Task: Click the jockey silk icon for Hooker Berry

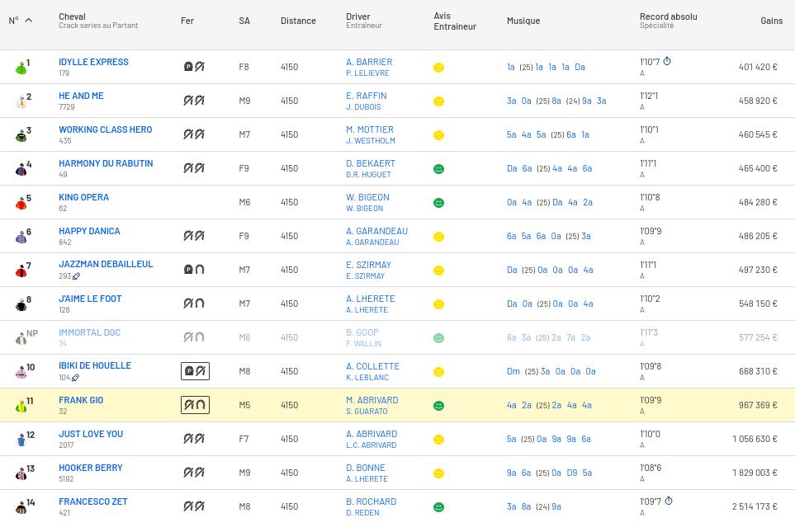Action: [x=21, y=473]
